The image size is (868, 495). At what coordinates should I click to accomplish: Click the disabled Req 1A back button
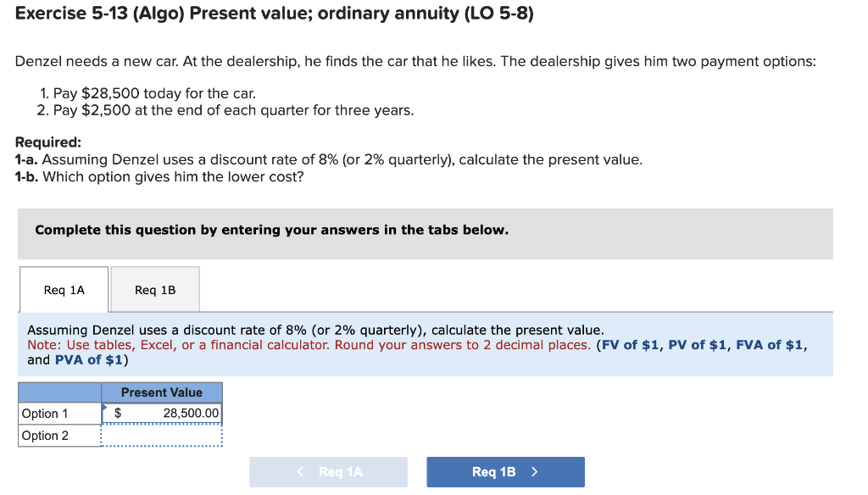click(x=328, y=472)
